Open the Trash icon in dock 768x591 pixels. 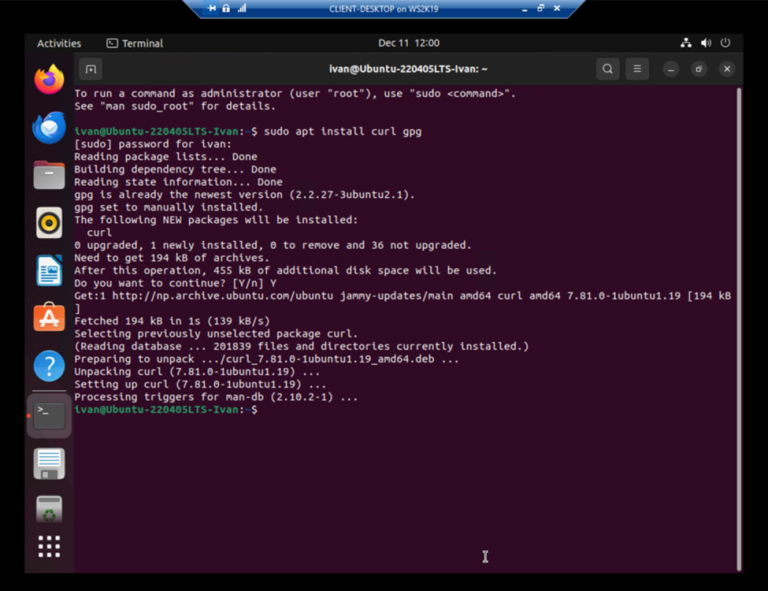pos(49,510)
